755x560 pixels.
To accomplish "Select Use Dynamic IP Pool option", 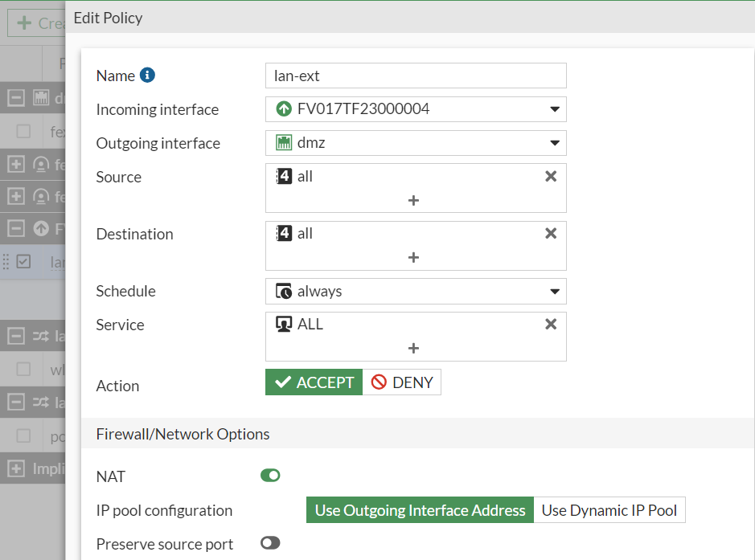I will point(609,510).
